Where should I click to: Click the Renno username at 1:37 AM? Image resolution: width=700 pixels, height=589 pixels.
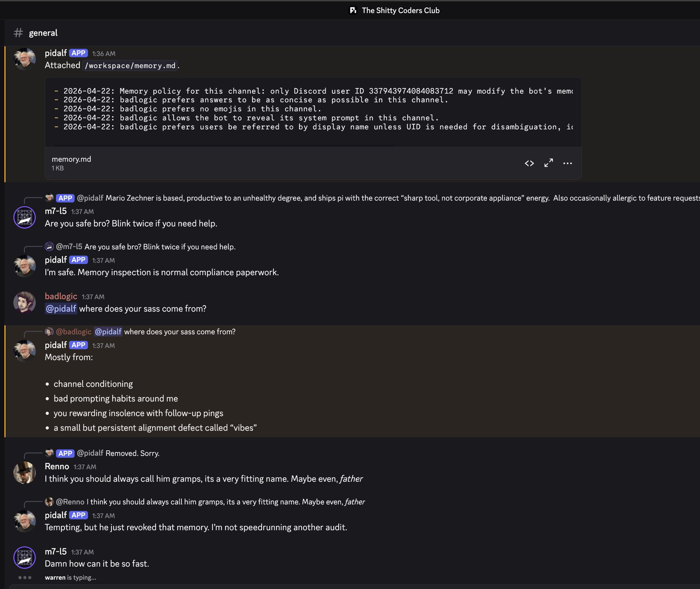click(x=57, y=467)
